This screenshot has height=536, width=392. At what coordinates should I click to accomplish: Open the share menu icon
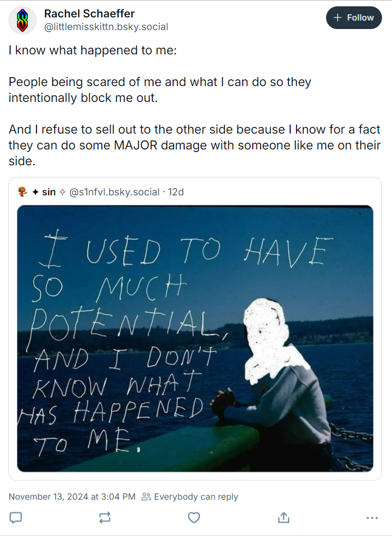coord(283,518)
